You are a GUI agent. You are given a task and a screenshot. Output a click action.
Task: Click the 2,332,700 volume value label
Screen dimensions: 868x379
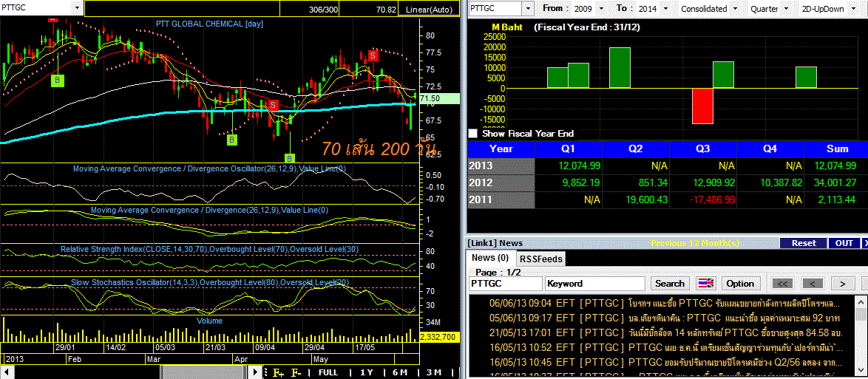439,336
